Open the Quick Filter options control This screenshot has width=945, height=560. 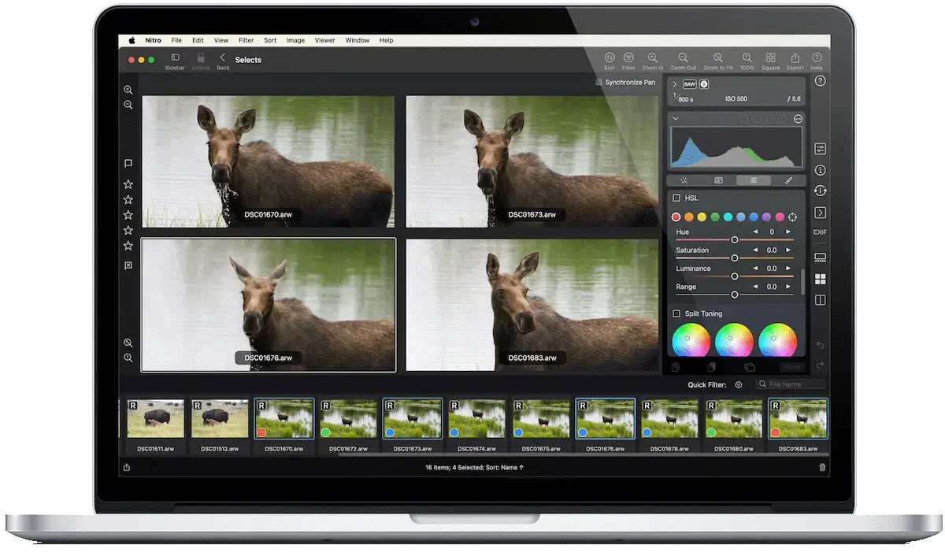[738, 384]
